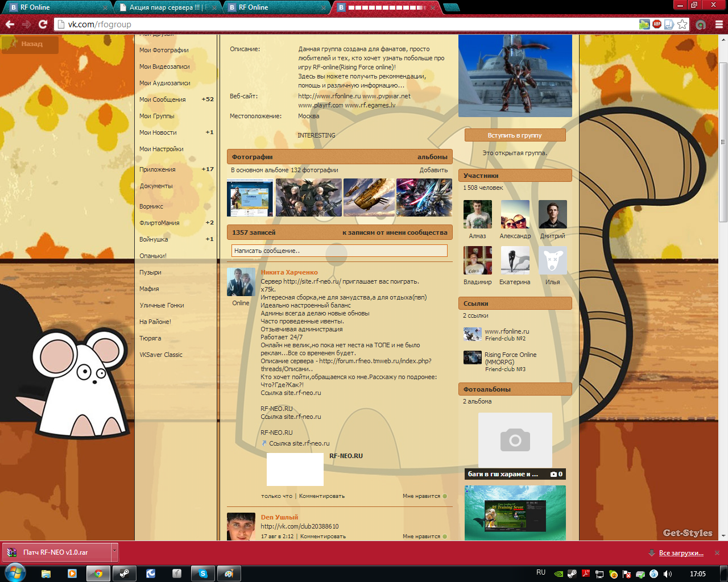Open the small new tab button
The image size is (728, 582).
pos(451,7)
